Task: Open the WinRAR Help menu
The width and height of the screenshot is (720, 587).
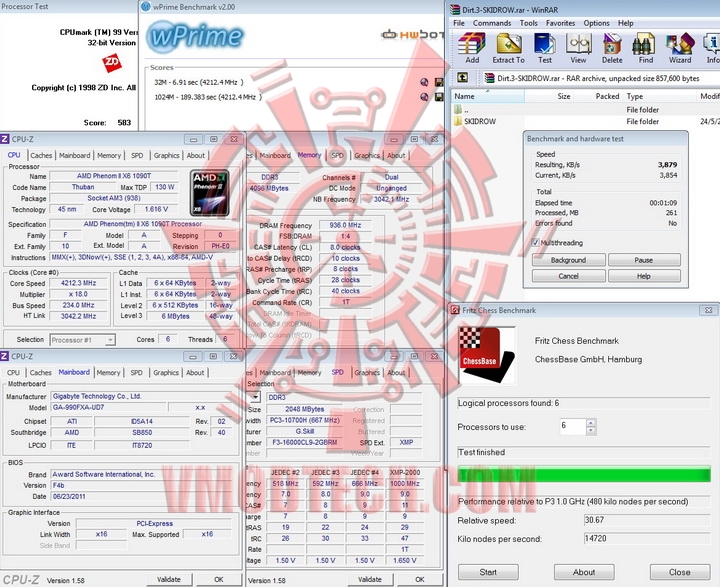Action: tap(625, 23)
